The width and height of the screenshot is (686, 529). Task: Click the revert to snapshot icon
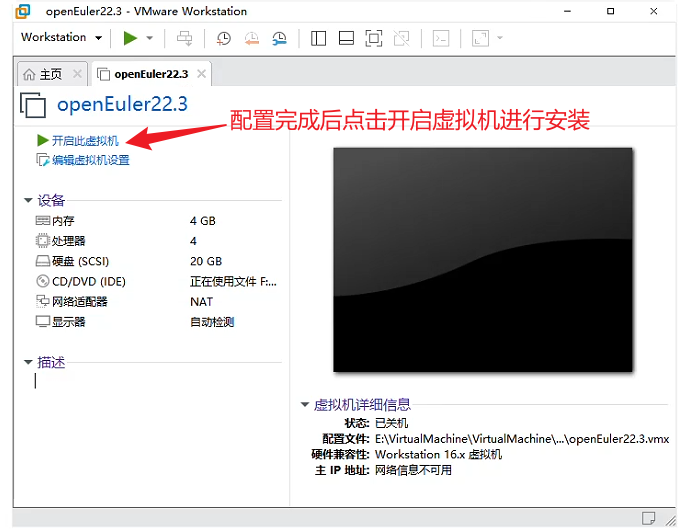[252, 39]
